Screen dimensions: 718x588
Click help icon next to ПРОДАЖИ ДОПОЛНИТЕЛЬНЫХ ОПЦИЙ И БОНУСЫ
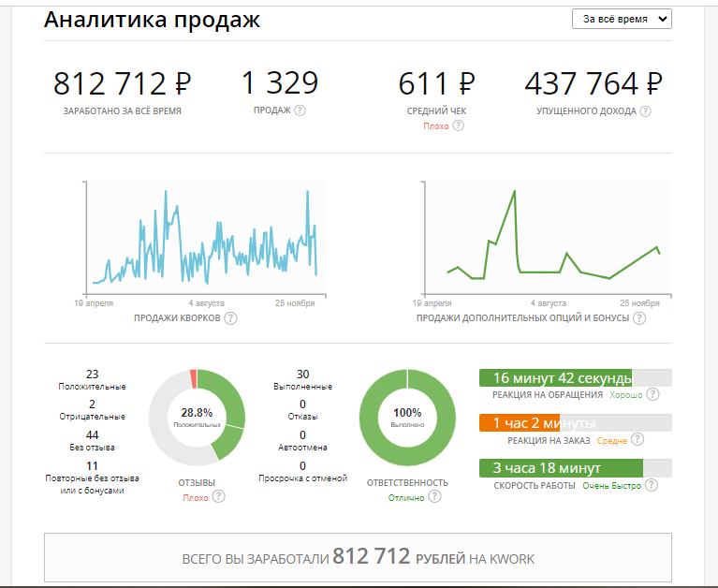tap(639, 317)
